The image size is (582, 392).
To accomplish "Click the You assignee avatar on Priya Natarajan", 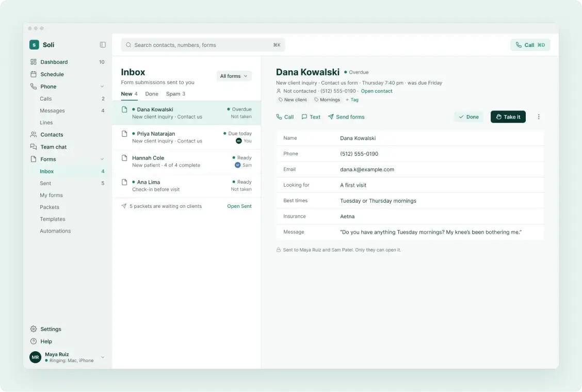I will pyautogui.click(x=239, y=141).
